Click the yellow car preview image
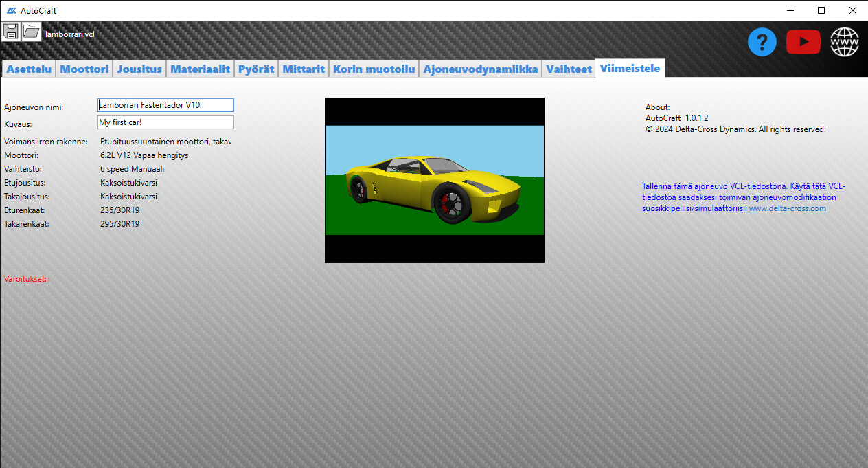868x468 pixels. click(434, 180)
